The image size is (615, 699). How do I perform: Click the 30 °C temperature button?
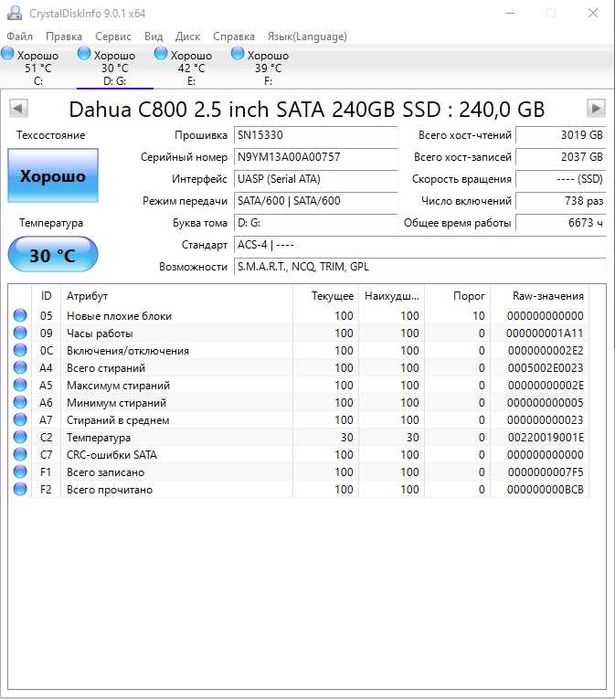[x=53, y=255]
